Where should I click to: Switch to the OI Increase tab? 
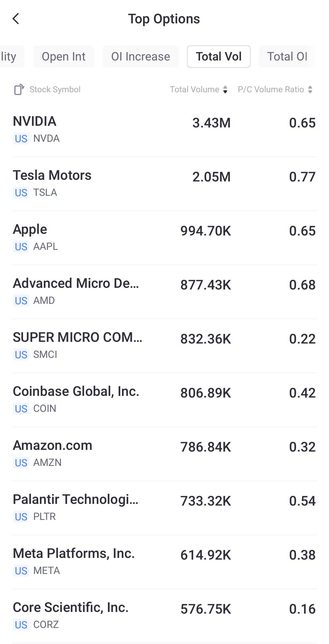pyautogui.click(x=141, y=57)
